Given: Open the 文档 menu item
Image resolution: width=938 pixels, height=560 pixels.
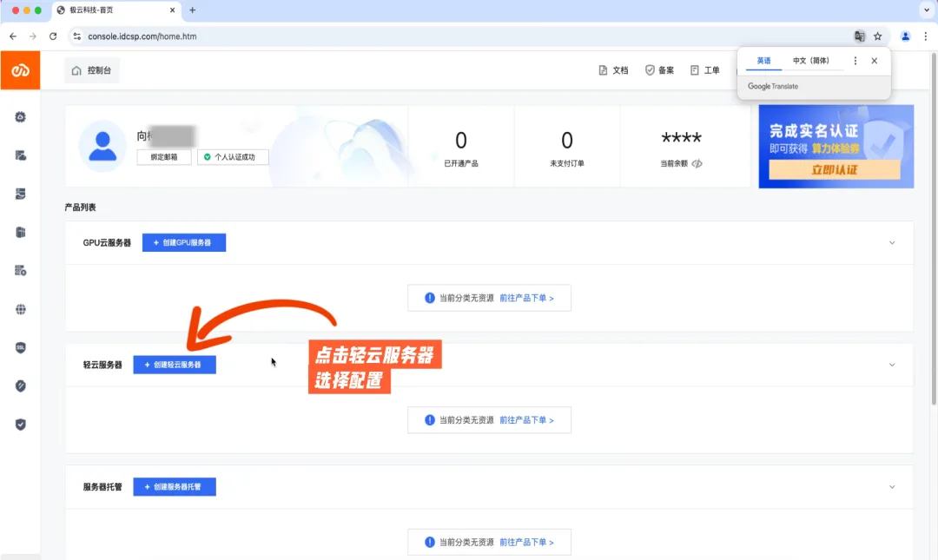Looking at the screenshot, I should coord(614,70).
